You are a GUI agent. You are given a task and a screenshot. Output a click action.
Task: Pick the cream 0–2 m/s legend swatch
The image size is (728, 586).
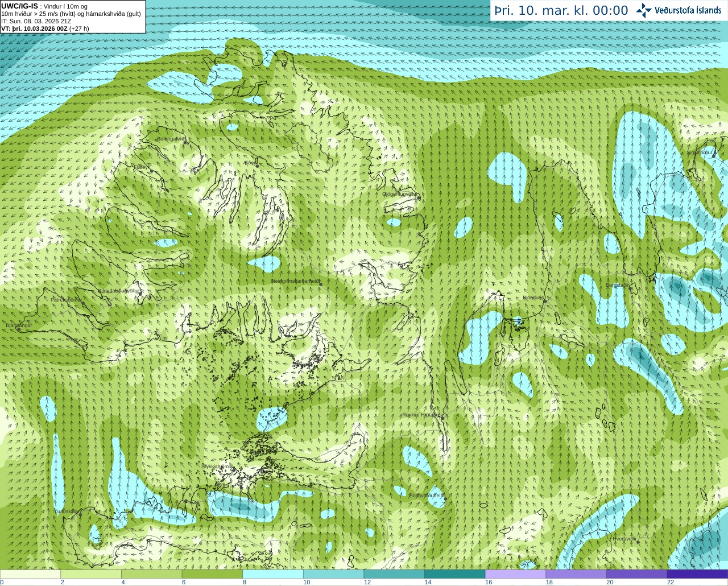point(30,574)
